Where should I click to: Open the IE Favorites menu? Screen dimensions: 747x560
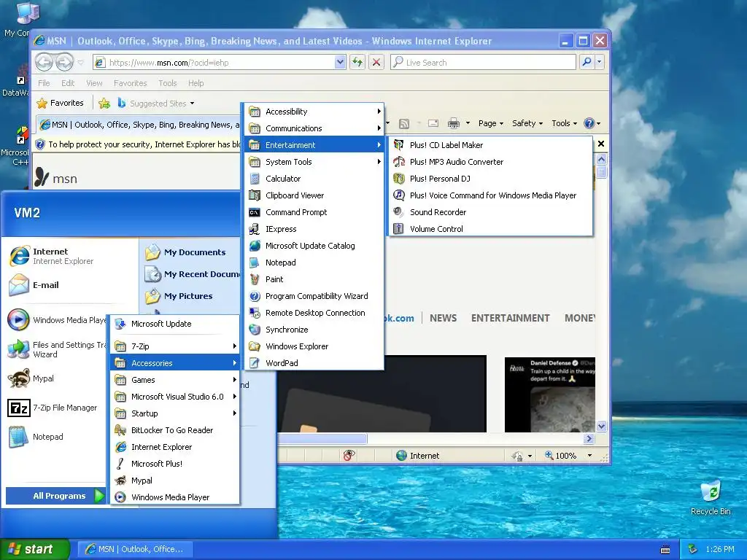(x=130, y=83)
